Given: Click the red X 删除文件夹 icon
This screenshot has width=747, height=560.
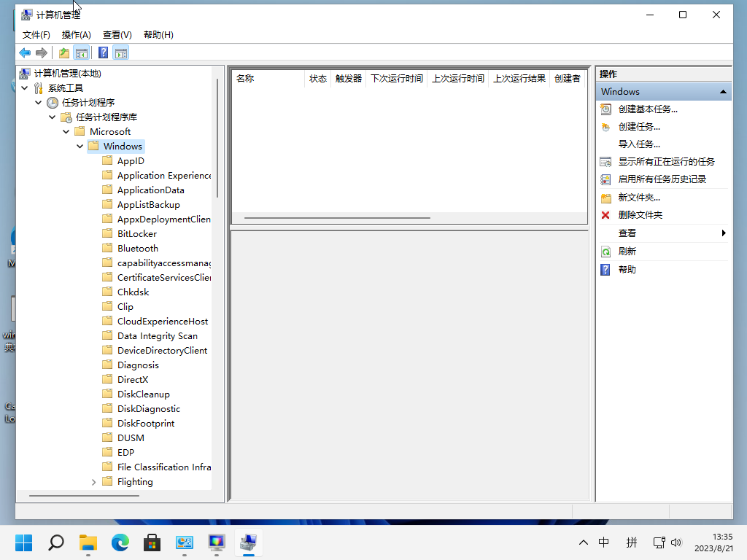Looking at the screenshot, I should tap(605, 215).
